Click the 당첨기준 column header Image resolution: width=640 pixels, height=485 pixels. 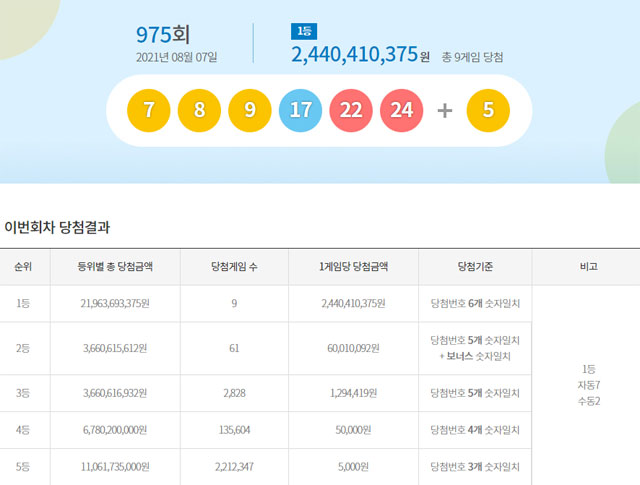point(475,267)
